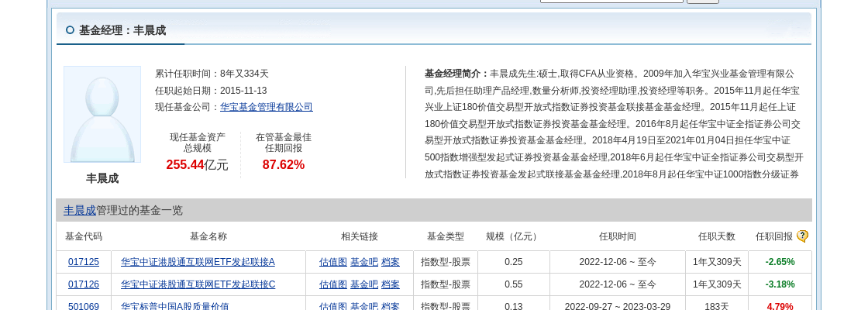Viewport: 868px width, 310px height.
Task: Open 基金吧 for fund 017126
Action: (364, 284)
